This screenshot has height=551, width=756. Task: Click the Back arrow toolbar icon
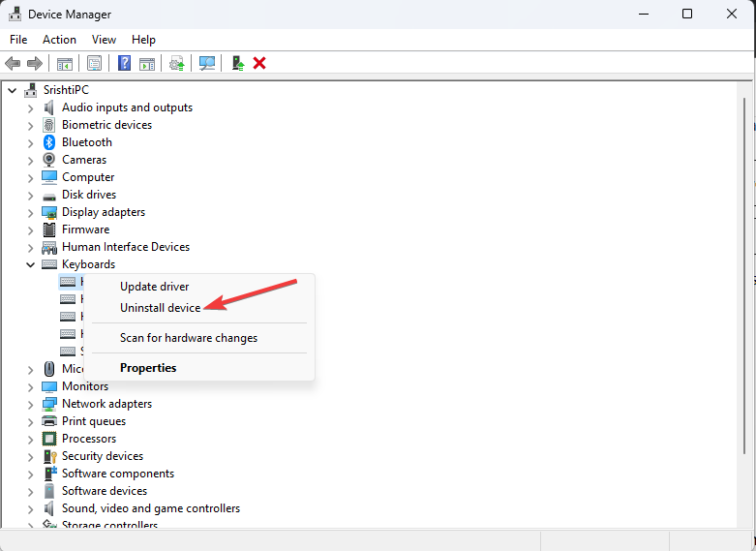click(13, 63)
